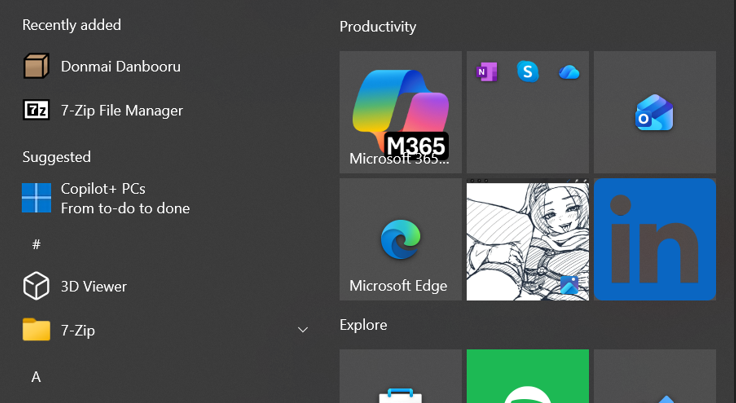The image size is (736, 403).
Task: Click the Skype icon in folder tile
Action: point(528,72)
